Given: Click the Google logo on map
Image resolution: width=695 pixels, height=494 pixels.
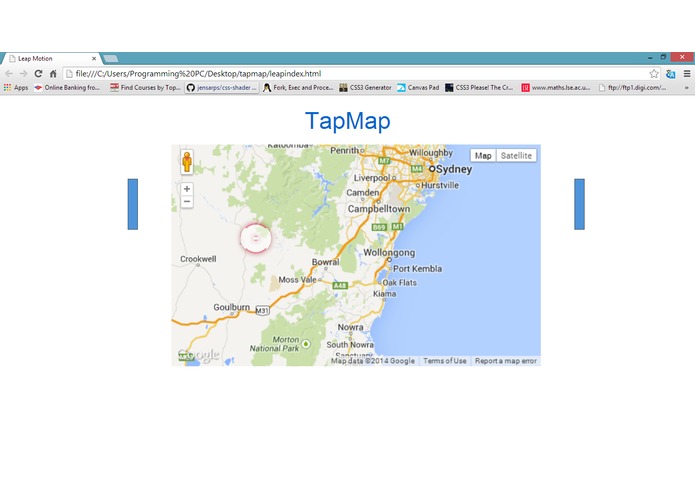Looking at the screenshot, I should click(199, 355).
